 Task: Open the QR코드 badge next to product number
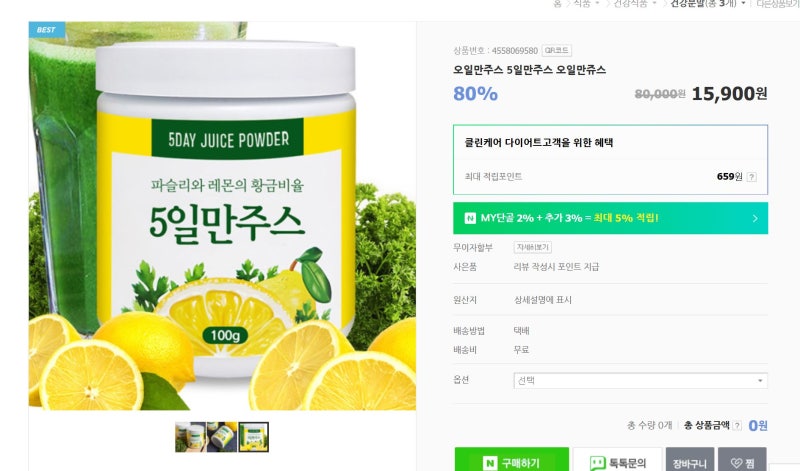[556, 51]
